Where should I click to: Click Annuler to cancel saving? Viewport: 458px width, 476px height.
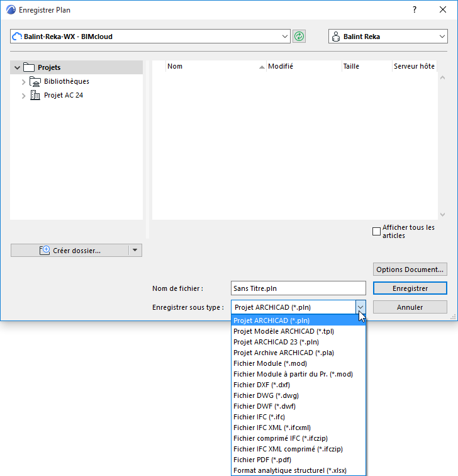410,307
